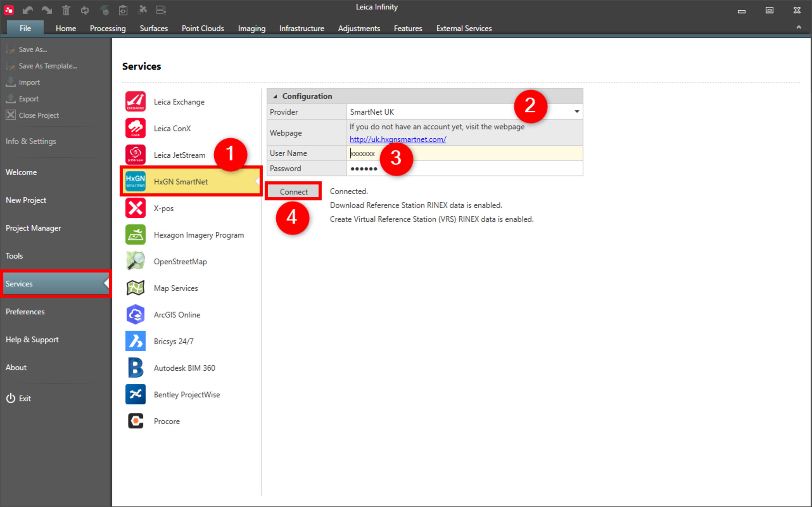812x507 pixels.
Task: Select the Leica ConX cloud icon
Action: (x=135, y=128)
